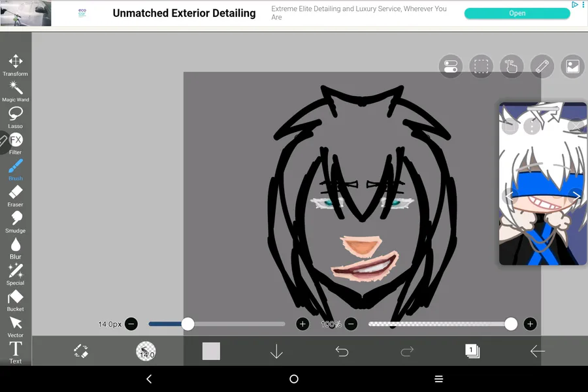Open the FX Filter tool
Viewport: 588px width, 392px height.
[16, 144]
